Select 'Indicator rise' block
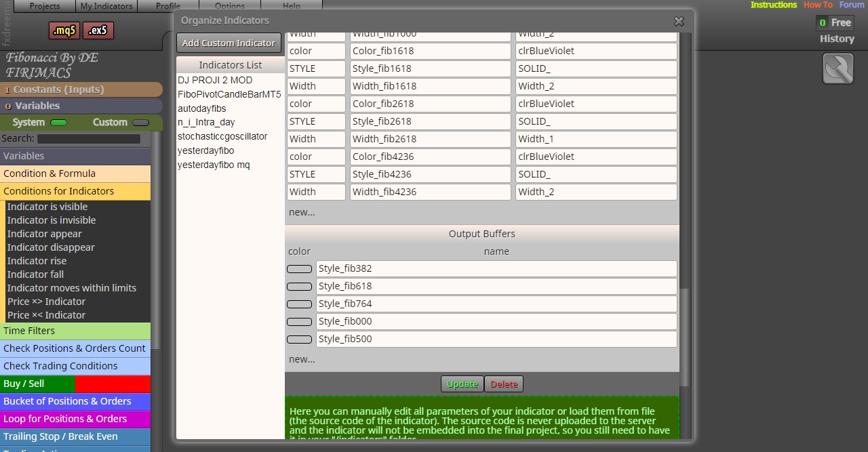This screenshot has height=452, width=868. (x=78, y=261)
